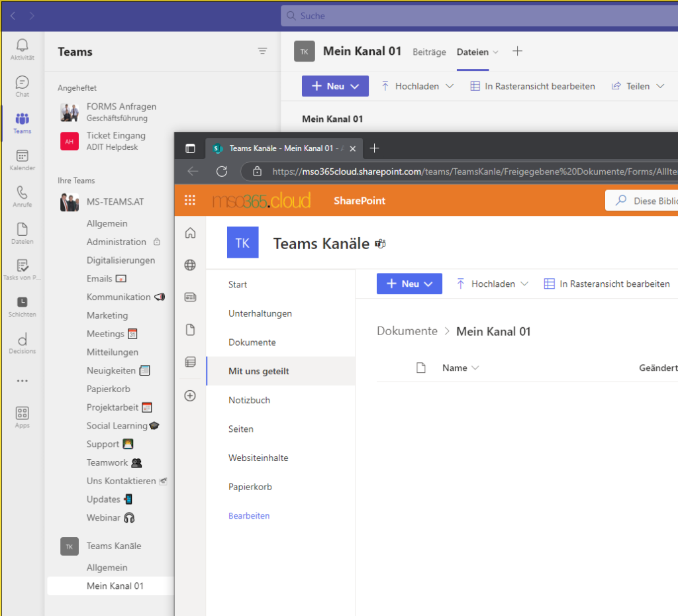
Task: Click Dokumente breadcrumb link
Action: (407, 331)
